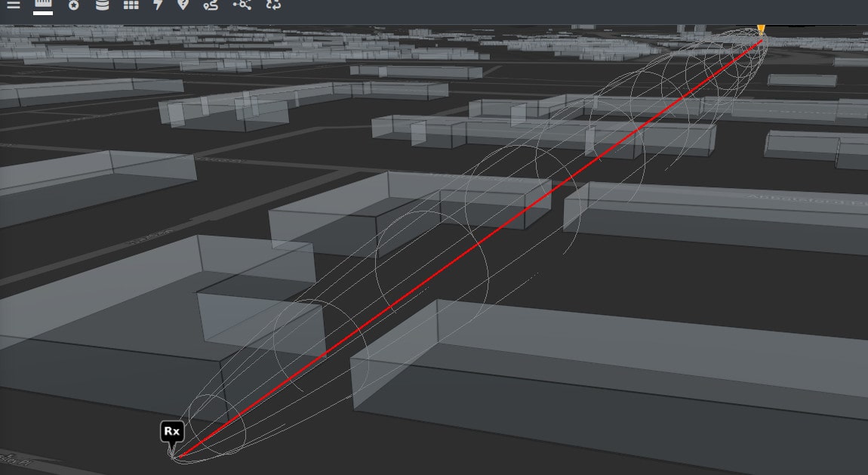The width and height of the screenshot is (868, 475).
Task: Open the hamburger menu
Action: pos(14,6)
